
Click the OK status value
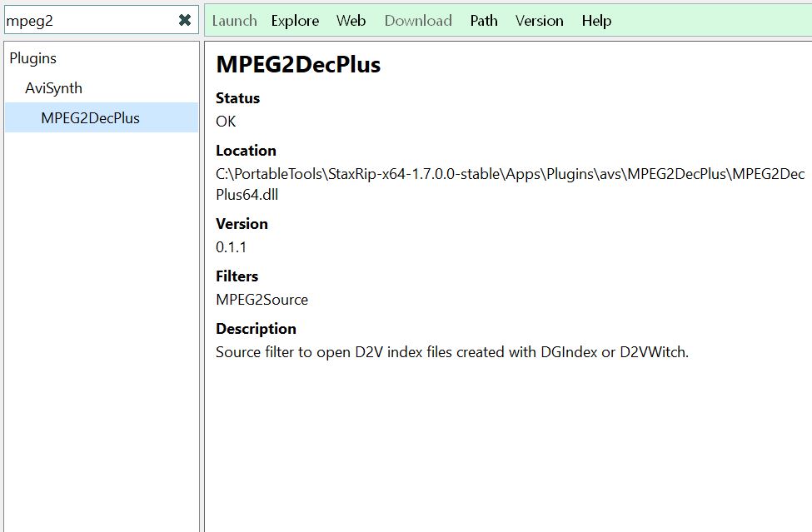[226, 121]
